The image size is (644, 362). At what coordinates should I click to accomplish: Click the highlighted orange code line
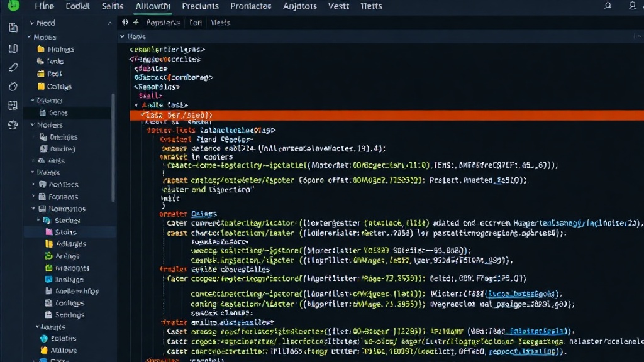(x=387, y=116)
